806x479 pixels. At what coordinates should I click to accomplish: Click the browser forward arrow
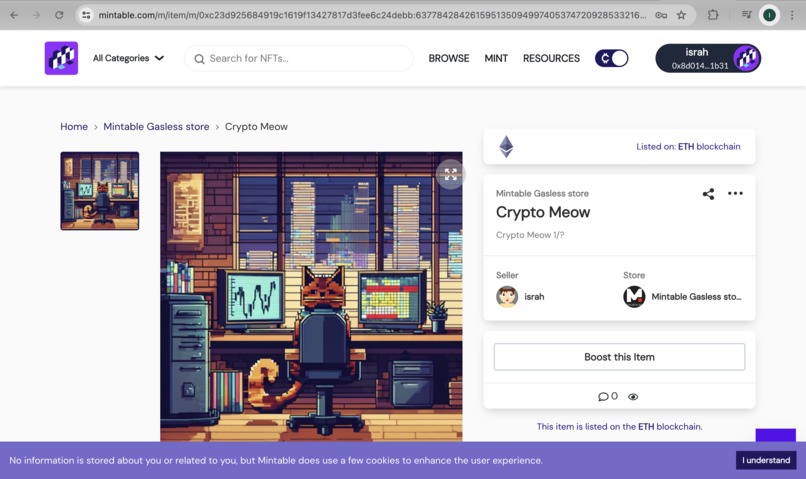36,15
